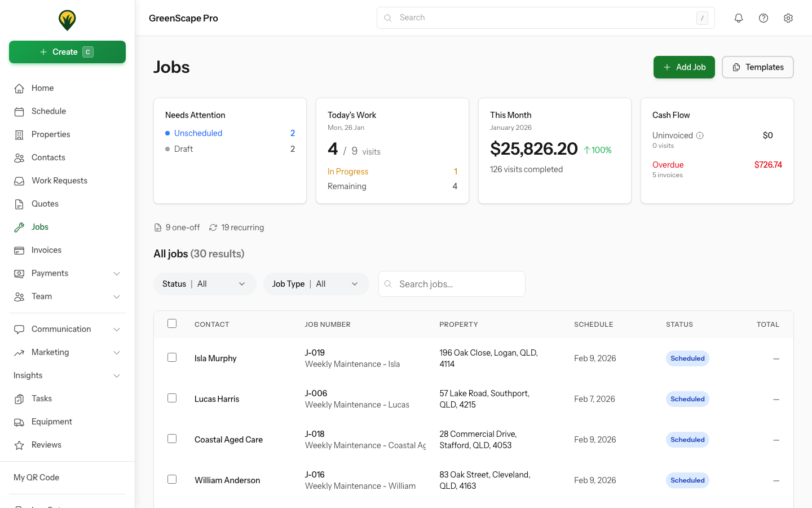Select the checkbox next to Lucas Harris
The height and width of the screenshot is (508, 812).
click(x=172, y=398)
